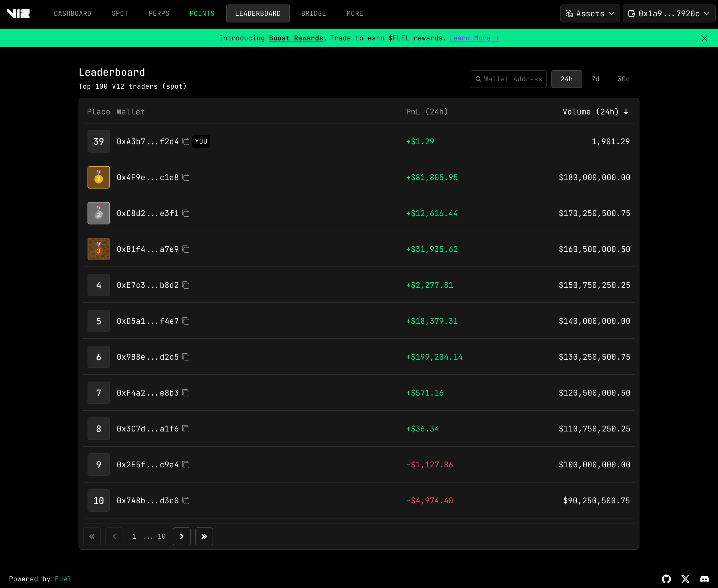
Task: Open the LEADERBOARD tab
Action: 258,13
